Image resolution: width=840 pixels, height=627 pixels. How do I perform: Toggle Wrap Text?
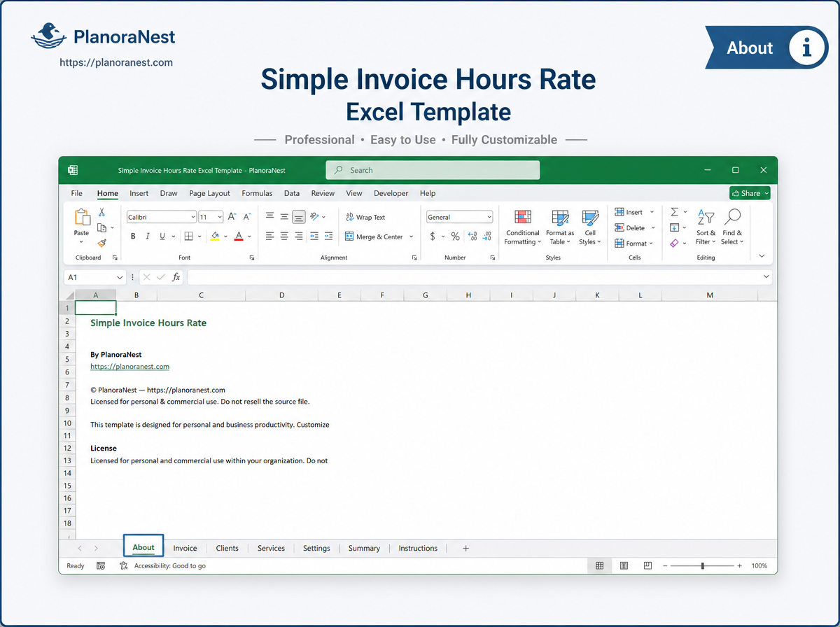coord(365,217)
